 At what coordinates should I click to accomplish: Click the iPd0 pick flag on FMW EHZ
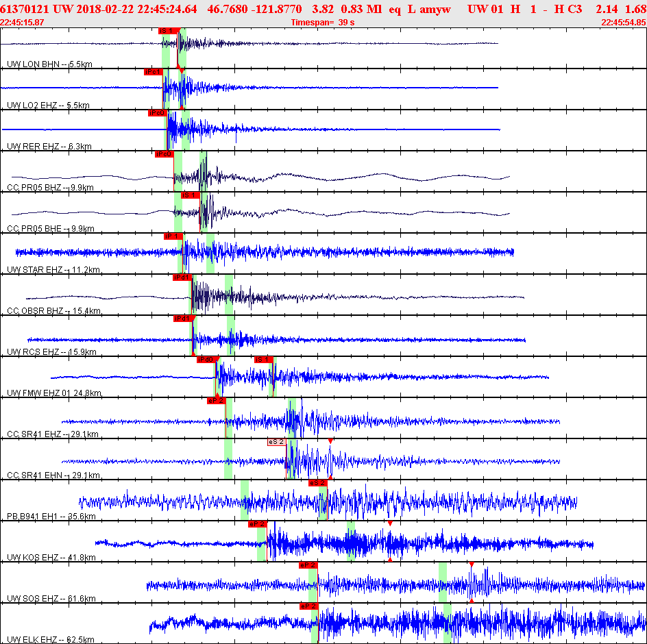pyautogui.click(x=208, y=360)
